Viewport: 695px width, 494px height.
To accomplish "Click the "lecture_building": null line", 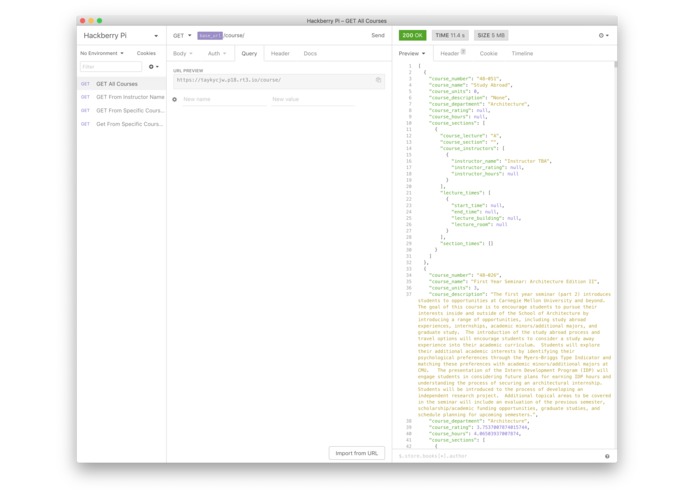I will pyautogui.click(x=486, y=218).
